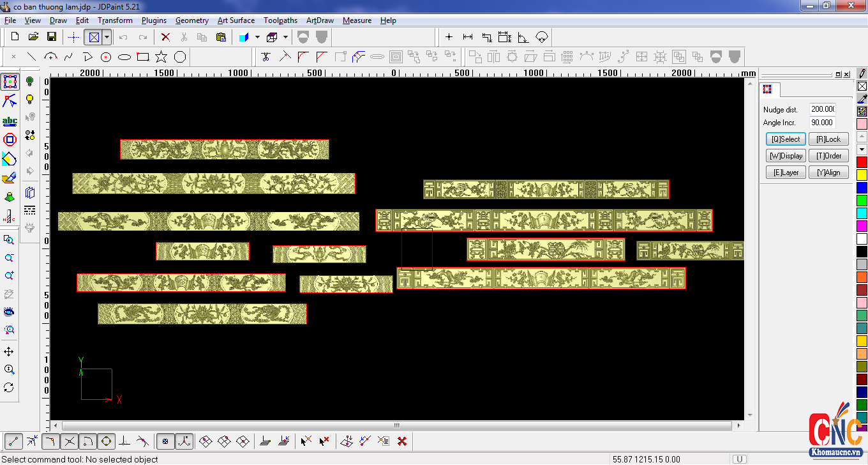Click the [E]Layer button

coord(786,172)
